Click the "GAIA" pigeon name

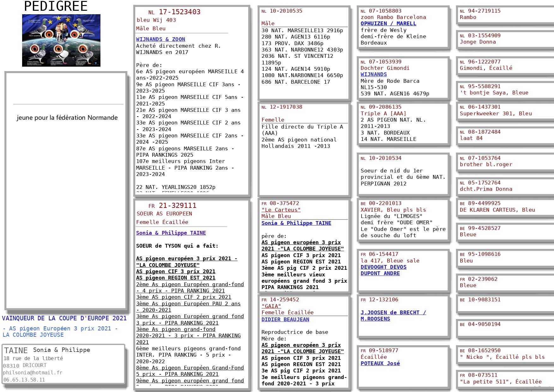(271, 306)
